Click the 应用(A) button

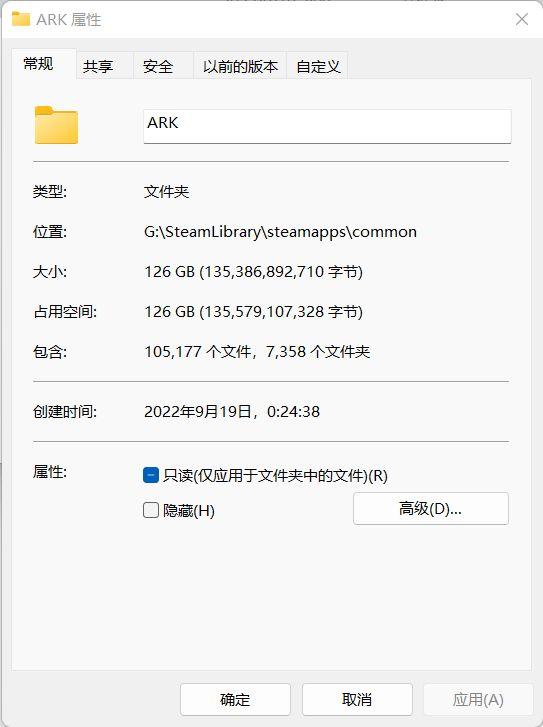point(478,699)
